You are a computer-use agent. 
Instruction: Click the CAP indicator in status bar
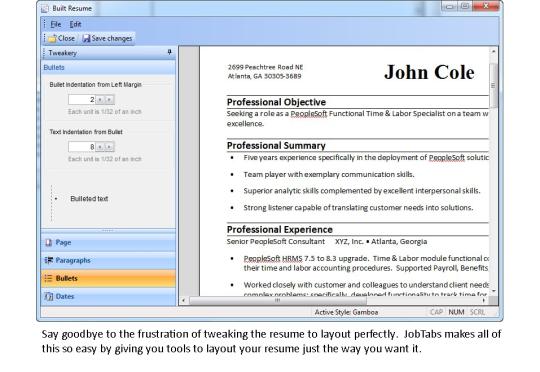(436, 312)
